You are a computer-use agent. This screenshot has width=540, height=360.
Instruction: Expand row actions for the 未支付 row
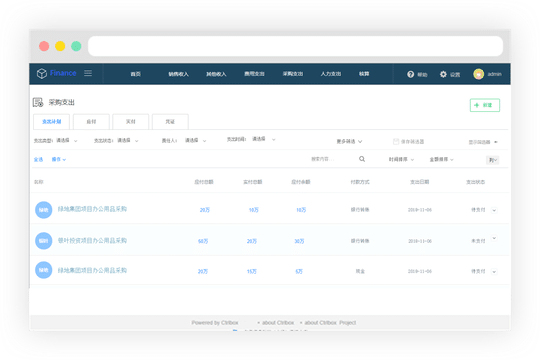tap(494, 238)
